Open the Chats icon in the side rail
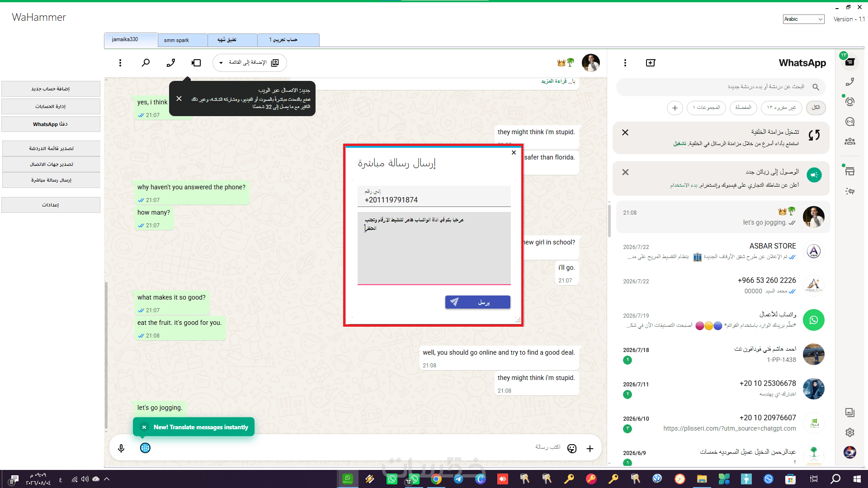This screenshot has height=488, width=868. click(850, 62)
